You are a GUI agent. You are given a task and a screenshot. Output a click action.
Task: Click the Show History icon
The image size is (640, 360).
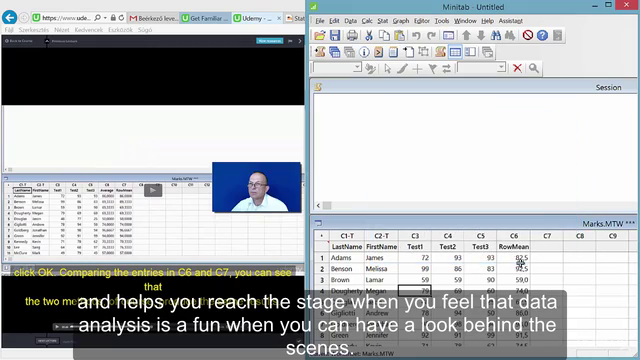[378, 52]
